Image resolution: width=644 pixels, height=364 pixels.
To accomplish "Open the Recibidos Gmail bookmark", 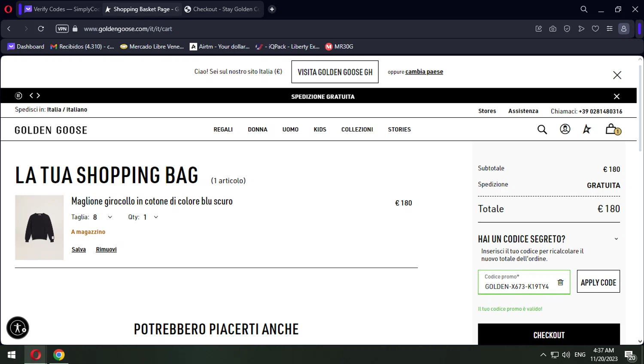I will tap(82, 46).
